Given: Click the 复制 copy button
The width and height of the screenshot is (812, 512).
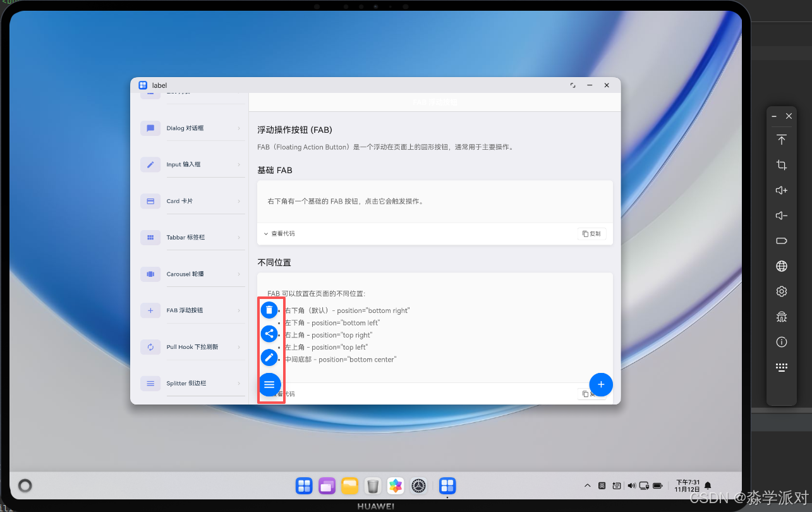Looking at the screenshot, I should (x=591, y=233).
